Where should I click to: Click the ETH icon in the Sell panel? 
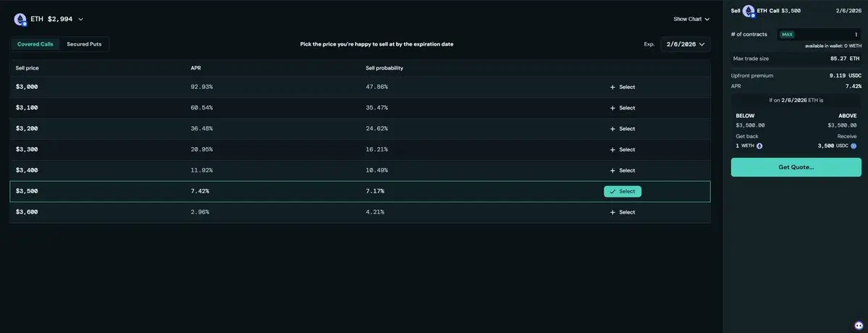point(749,11)
